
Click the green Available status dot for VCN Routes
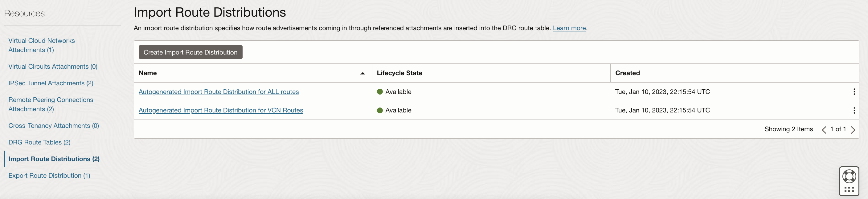[380, 111]
